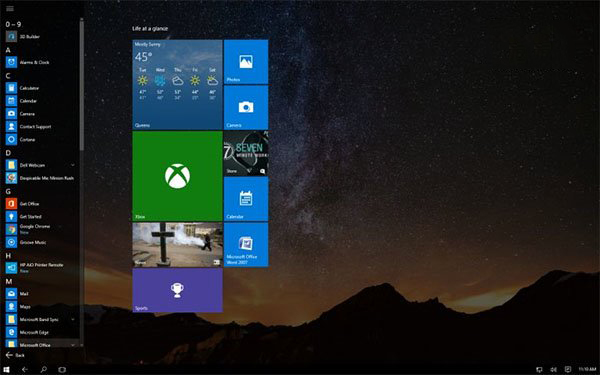
Task: Click the taskbar clock
Action: 587,369
